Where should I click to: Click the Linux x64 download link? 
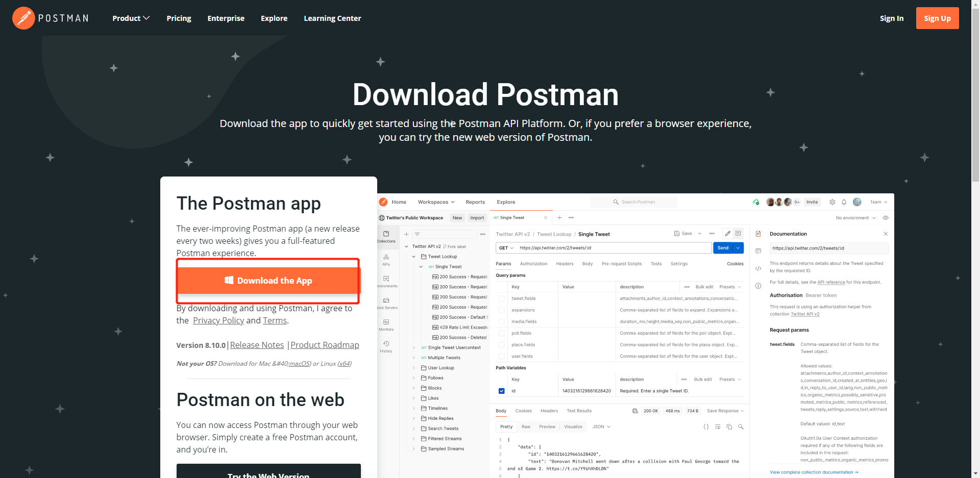[x=345, y=364]
